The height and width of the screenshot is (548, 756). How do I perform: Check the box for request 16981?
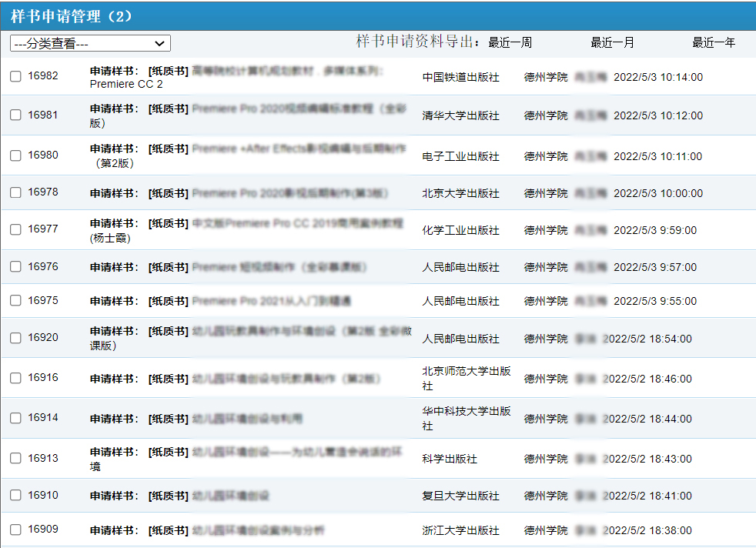click(15, 115)
